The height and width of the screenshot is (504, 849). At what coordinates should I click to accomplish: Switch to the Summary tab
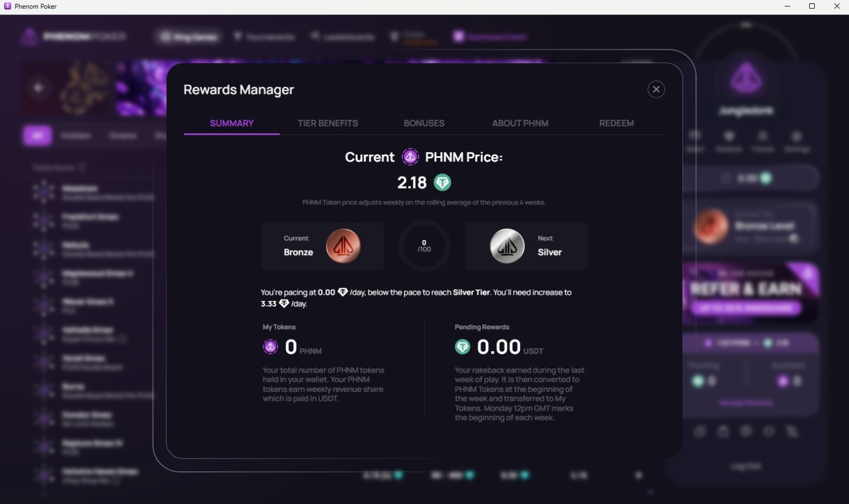pyautogui.click(x=231, y=123)
